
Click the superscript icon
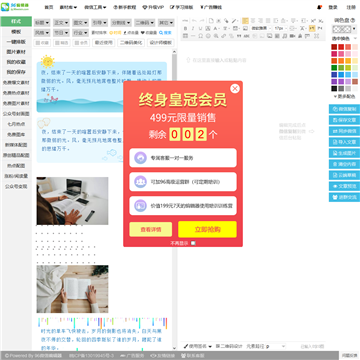pyautogui.click(x=312, y=21)
